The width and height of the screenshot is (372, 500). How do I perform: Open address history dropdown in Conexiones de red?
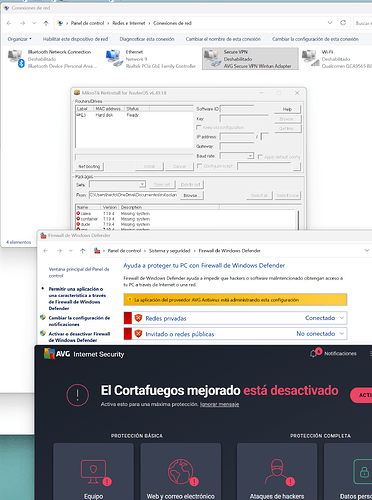point(330,23)
